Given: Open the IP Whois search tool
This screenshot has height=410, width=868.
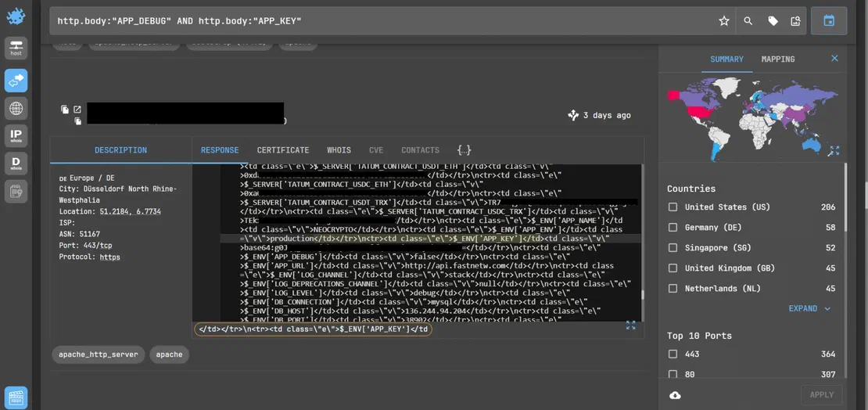Looking at the screenshot, I should pos(16,135).
